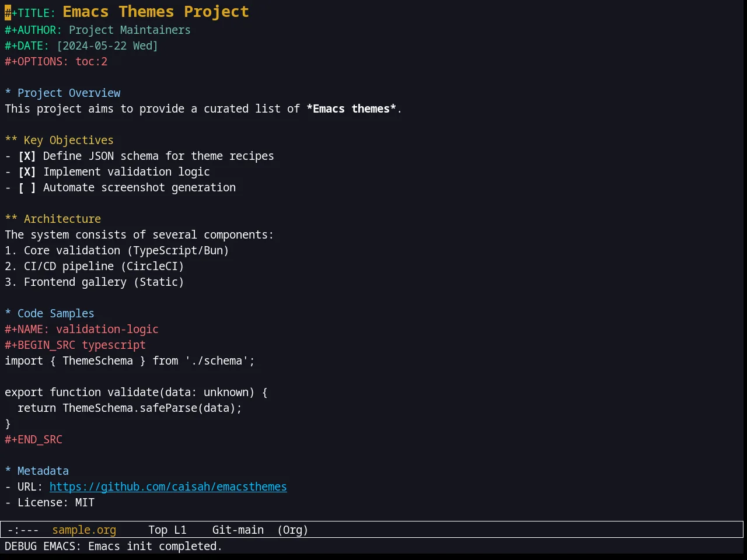Click the echo area message 'Emacs init completed.'
This screenshot has width=747, height=560.
[x=155, y=547]
